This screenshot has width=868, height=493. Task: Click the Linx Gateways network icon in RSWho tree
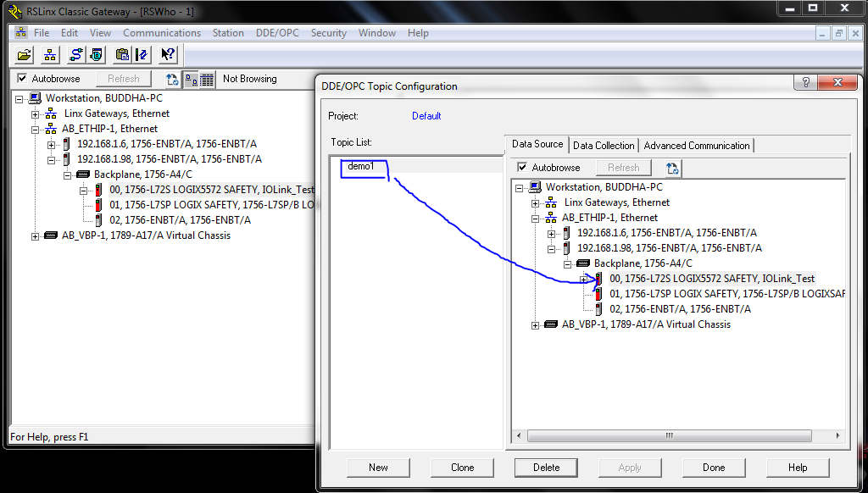pyautogui.click(x=51, y=114)
